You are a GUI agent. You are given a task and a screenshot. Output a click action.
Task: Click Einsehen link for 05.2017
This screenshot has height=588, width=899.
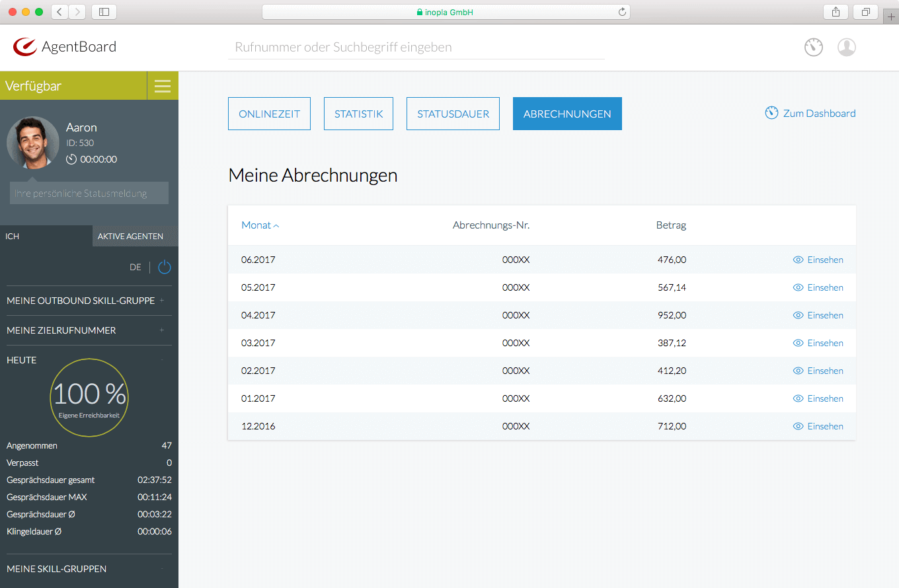click(826, 287)
